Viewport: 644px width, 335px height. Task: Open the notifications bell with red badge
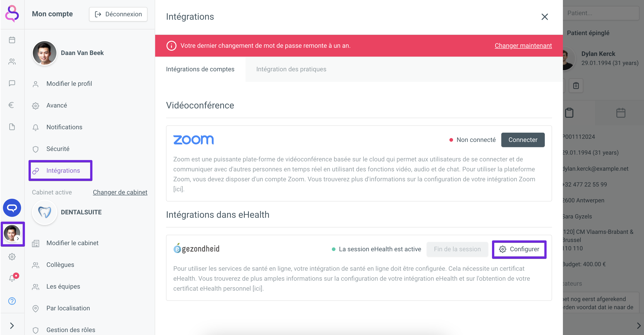pyautogui.click(x=12, y=278)
